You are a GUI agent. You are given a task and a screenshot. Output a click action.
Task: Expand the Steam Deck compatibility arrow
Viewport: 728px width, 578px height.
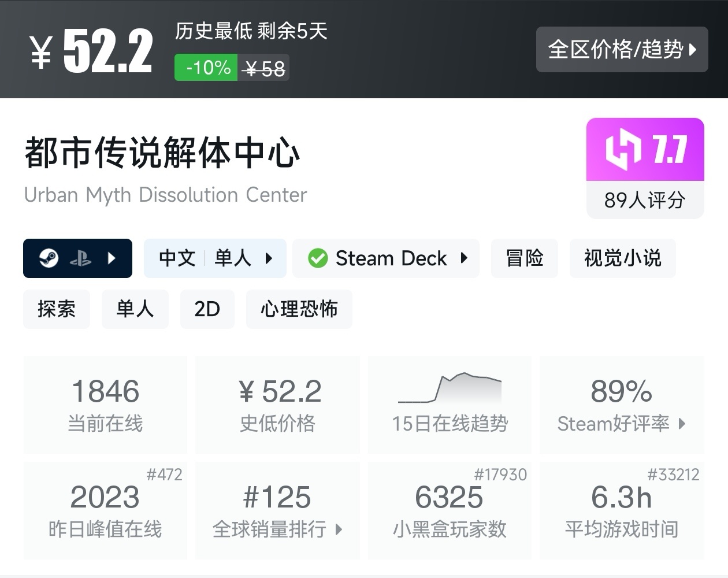click(x=464, y=258)
